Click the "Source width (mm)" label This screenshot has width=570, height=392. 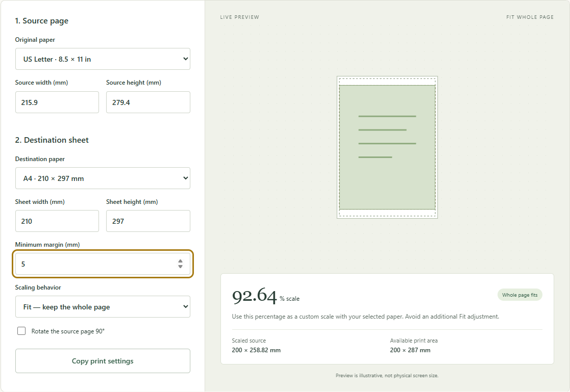point(41,83)
